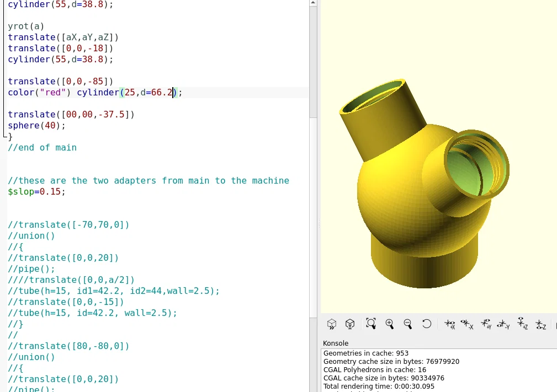Image resolution: width=557 pixels, height=392 pixels.
Task: Click the commented 'tube(h=15, id=42.2, wall=2.5)' line
Action: tap(92, 313)
